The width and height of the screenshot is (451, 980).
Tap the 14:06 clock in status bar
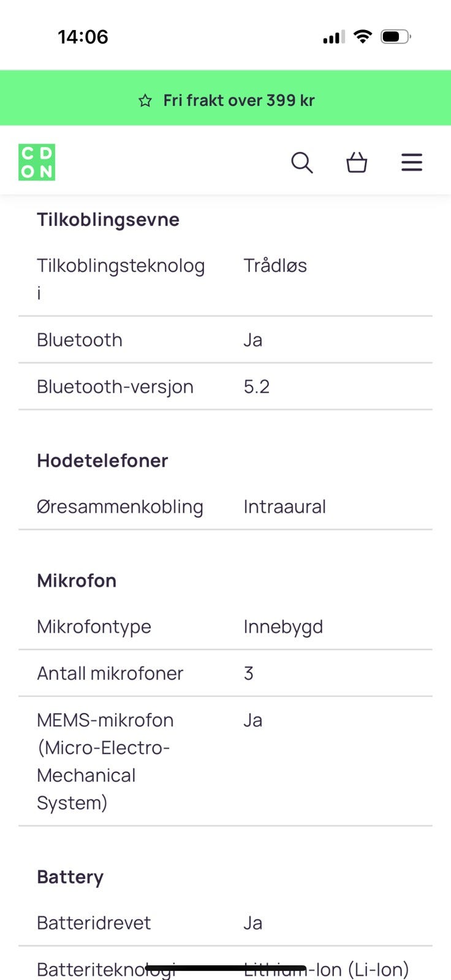pyautogui.click(x=83, y=37)
